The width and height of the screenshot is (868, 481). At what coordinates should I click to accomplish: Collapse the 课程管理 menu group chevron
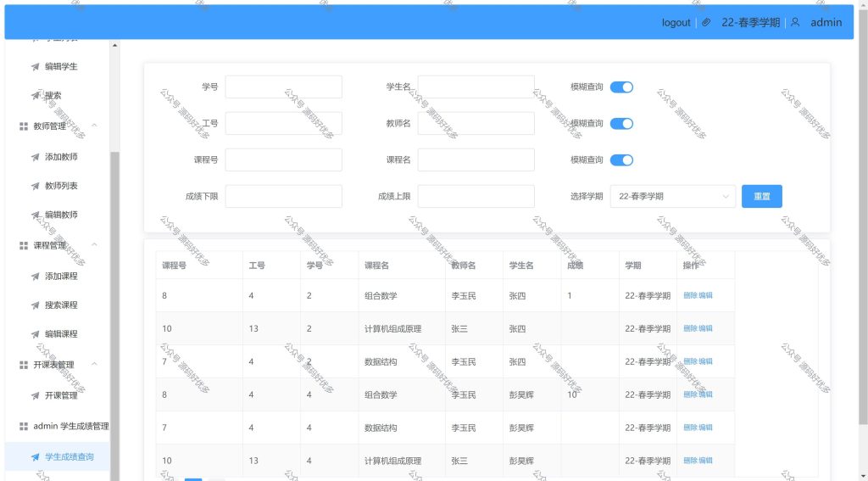(x=94, y=244)
